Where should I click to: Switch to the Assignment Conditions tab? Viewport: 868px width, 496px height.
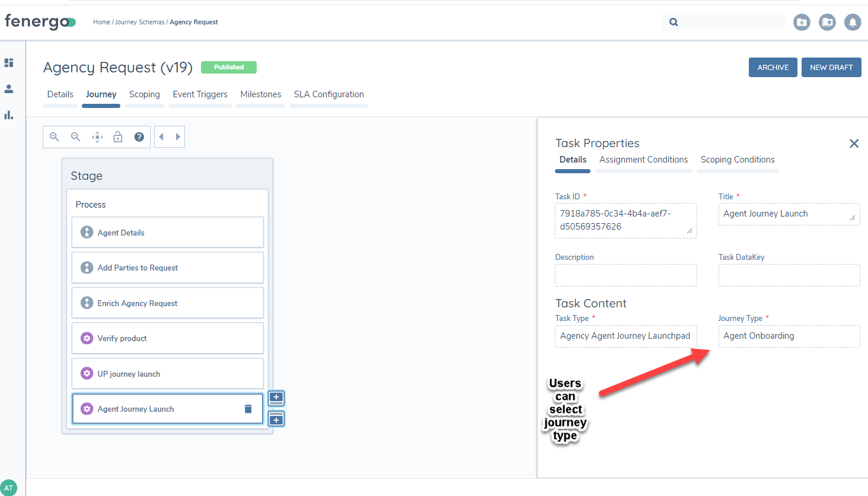tap(643, 159)
